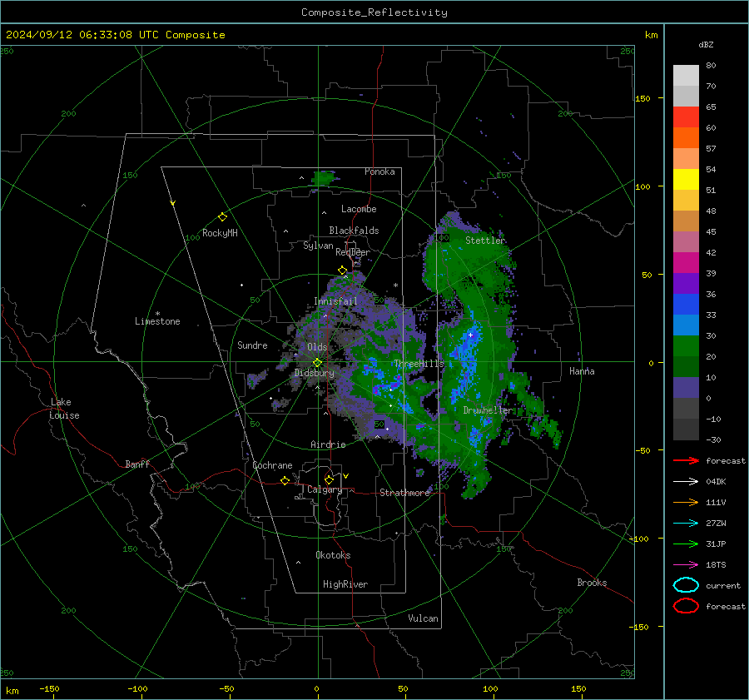Click the 'current' legend text
The image size is (749, 700).
click(723, 585)
